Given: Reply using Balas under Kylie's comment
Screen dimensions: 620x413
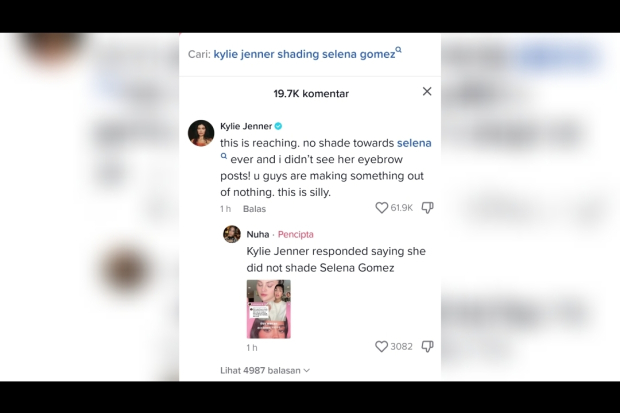Looking at the screenshot, I should coord(254,209).
